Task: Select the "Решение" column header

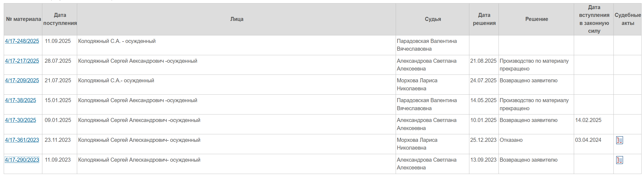Action: click(536, 19)
